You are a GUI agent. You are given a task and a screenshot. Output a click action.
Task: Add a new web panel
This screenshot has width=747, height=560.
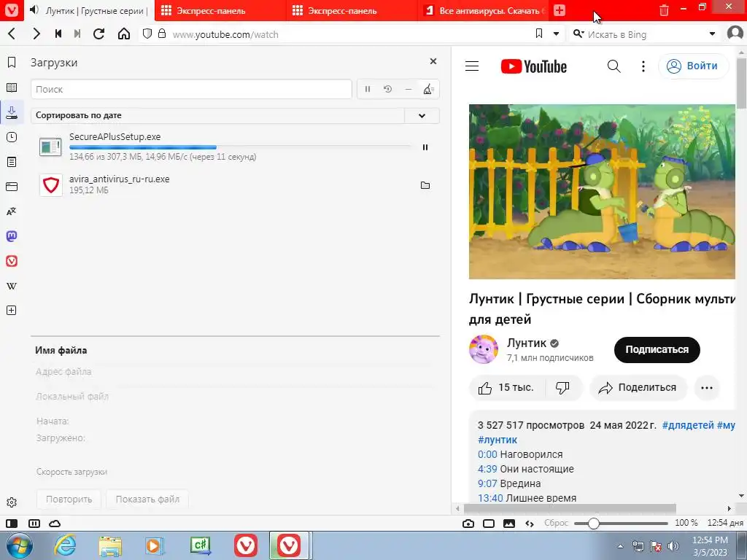pos(12,311)
